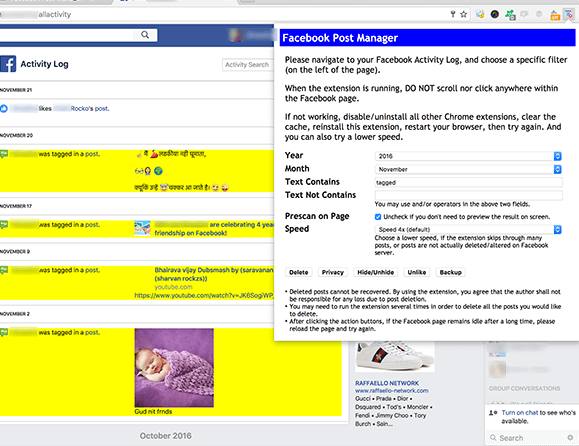Click the tag icon on November 17 entry

click(x=4, y=224)
